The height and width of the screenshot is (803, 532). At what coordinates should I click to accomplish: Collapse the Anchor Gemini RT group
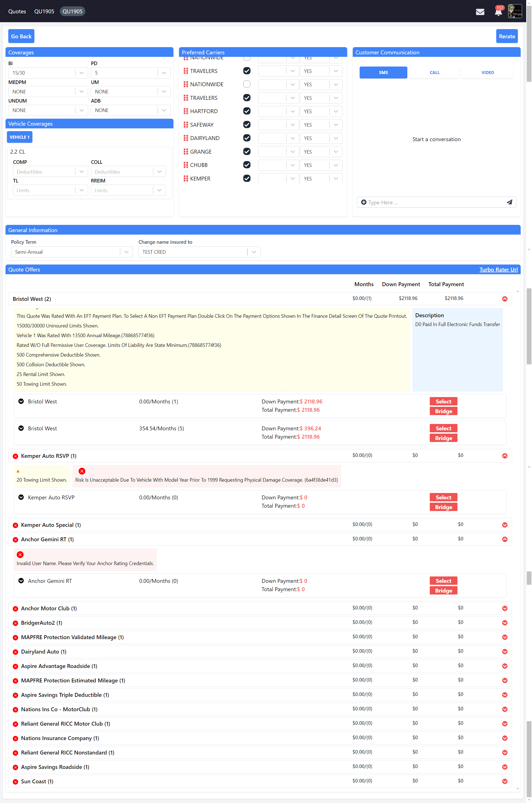[x=505, y=539]
